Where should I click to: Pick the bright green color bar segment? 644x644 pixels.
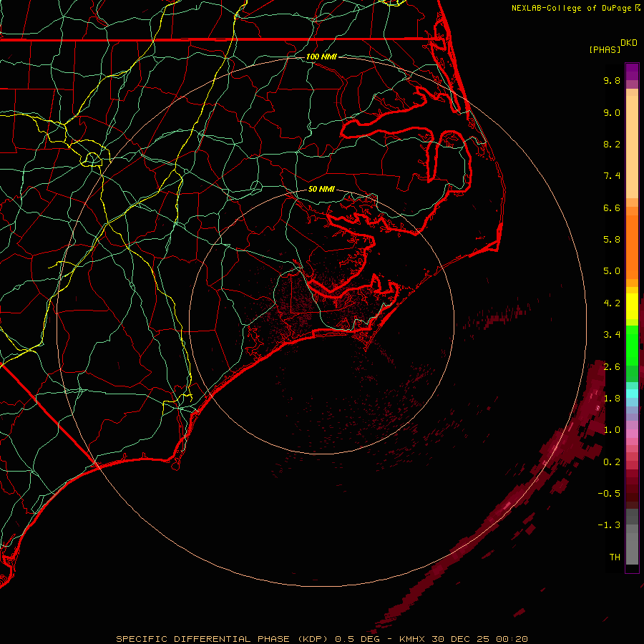[x=632, y=345]
